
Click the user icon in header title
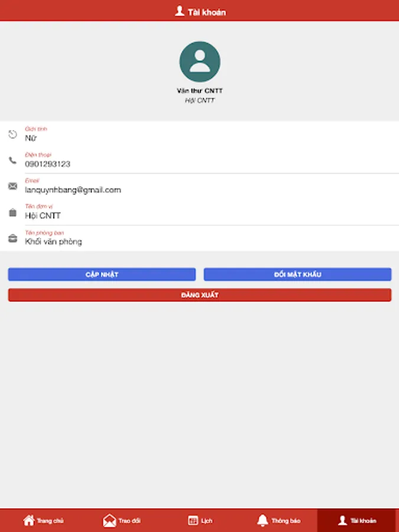[x=180, y=11]
